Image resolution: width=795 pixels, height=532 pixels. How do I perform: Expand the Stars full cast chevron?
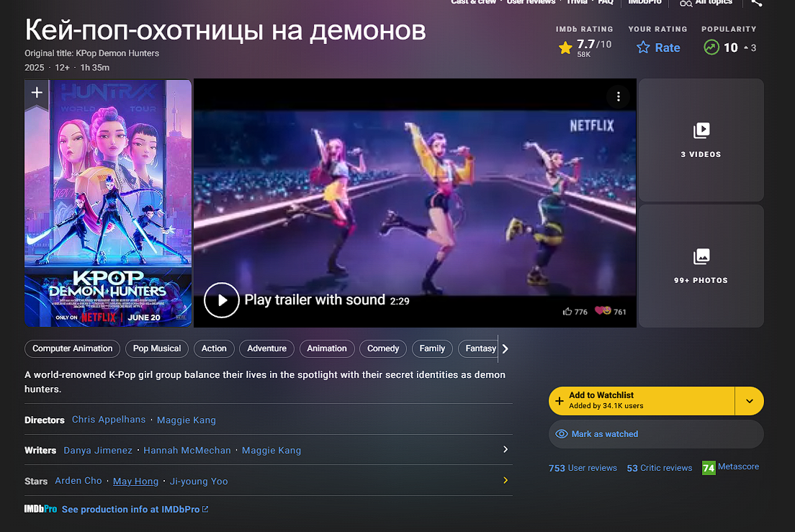[505, 480]
